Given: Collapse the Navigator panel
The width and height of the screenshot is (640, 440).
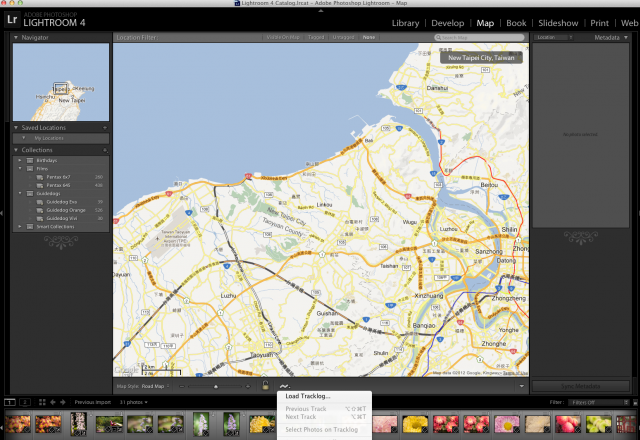Looking at the screenshot, I should click(x=16, y=37).
